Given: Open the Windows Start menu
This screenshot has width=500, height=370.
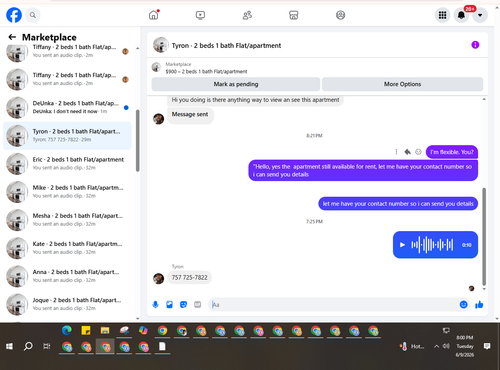Looking at the screenshot, I should point(9,346).
